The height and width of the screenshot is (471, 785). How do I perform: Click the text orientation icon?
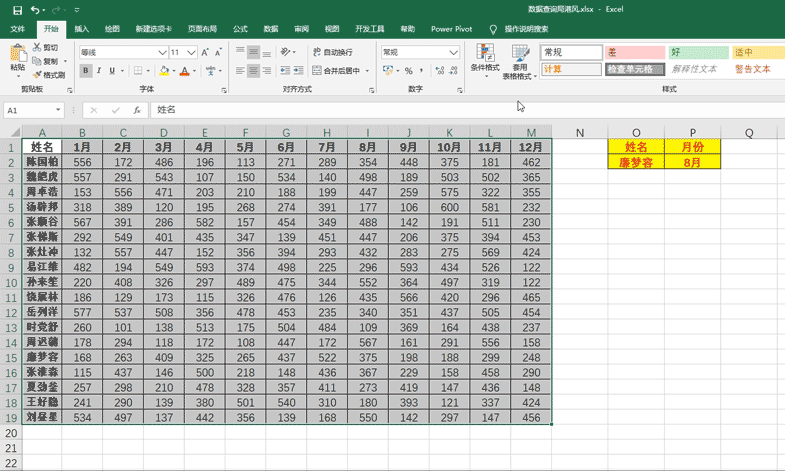285,52
